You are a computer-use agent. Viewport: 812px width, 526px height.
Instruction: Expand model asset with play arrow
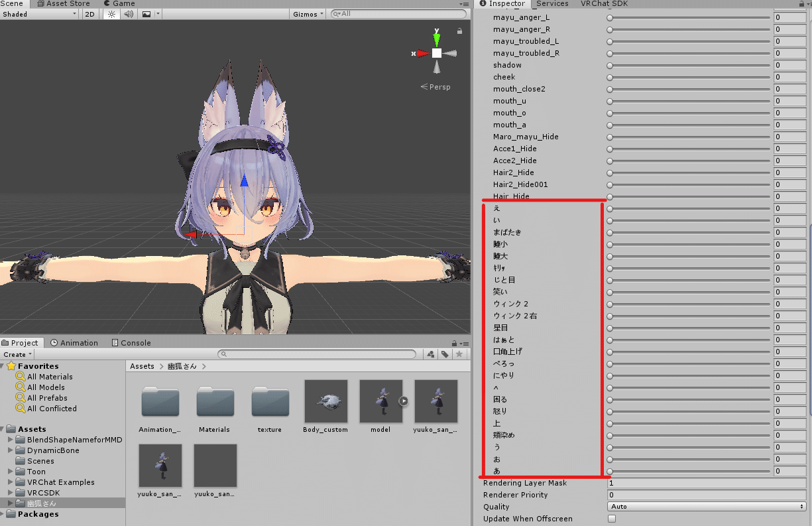[x=403, y=401]
